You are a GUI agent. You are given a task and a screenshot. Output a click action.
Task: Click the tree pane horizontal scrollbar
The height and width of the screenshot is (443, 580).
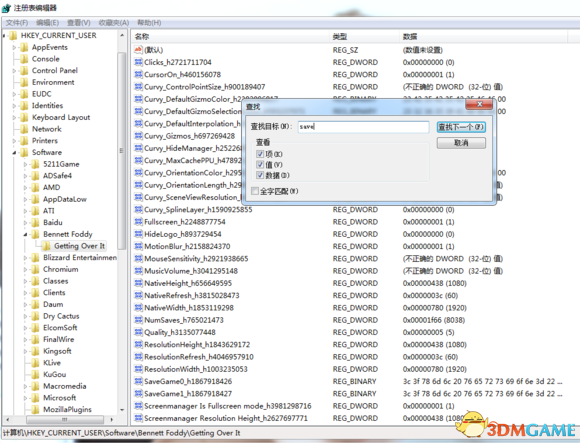(x=60, y=419)
